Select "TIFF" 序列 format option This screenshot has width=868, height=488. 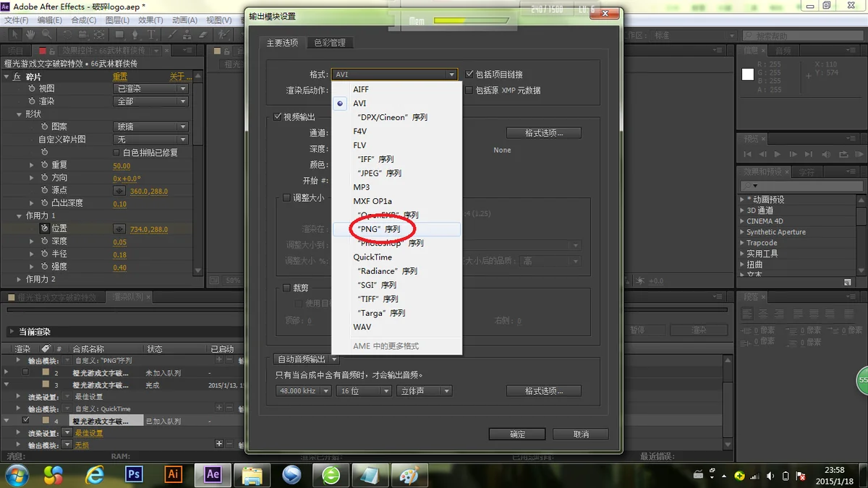click(x=396, y=299)
